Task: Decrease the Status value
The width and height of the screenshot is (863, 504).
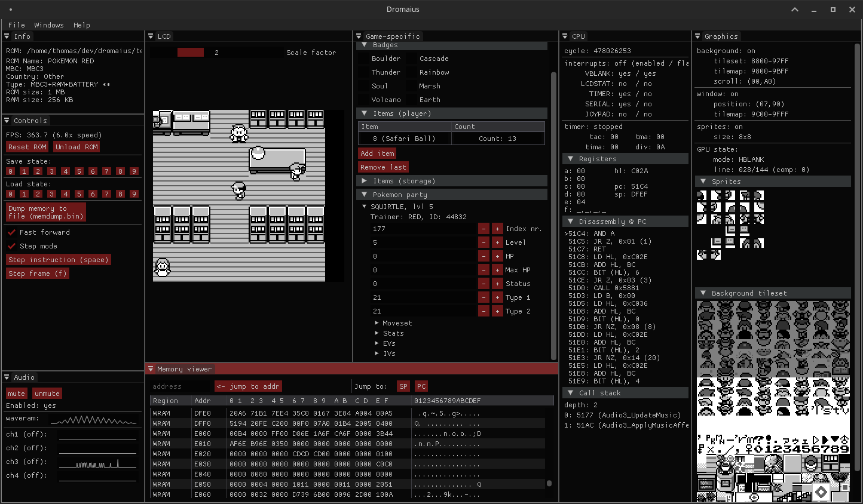Action: 483,284
